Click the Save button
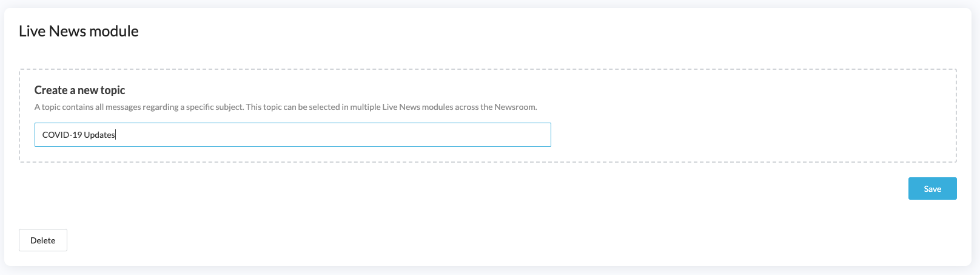 pyautogui.click(x=932, y=189)
